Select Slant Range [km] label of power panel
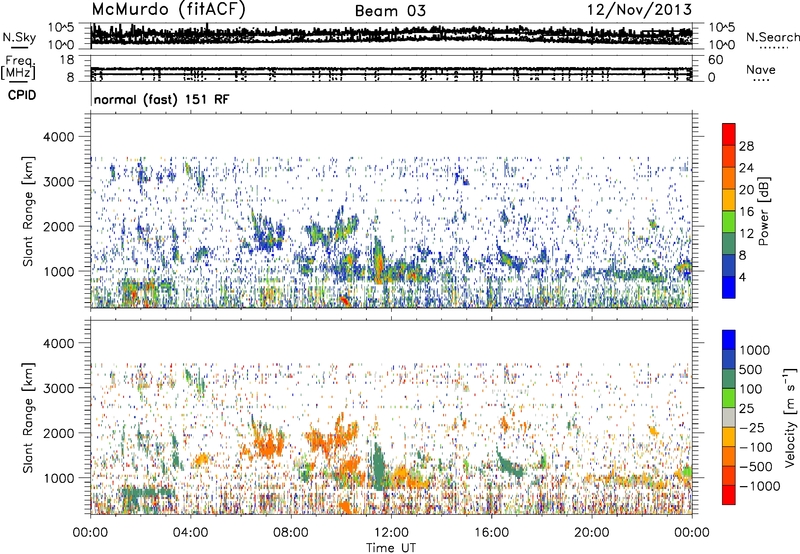This screenshot has width=800, height=554. tap(28, 211)
